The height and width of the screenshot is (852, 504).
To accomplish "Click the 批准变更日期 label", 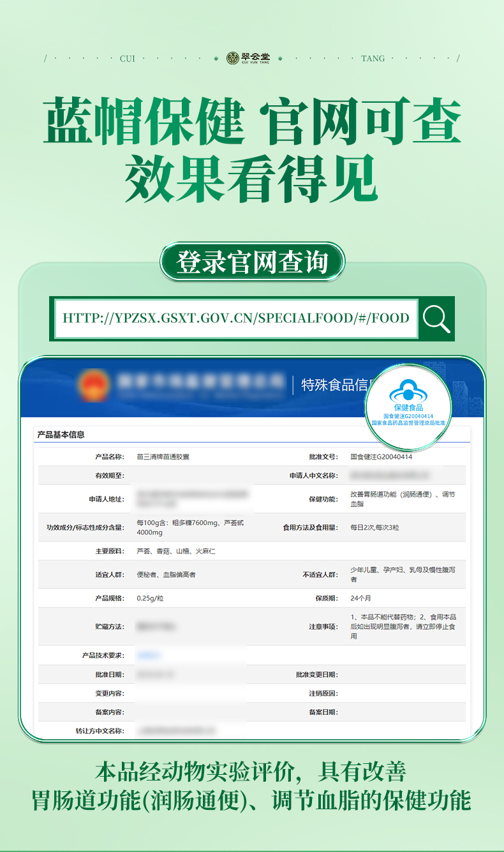I will click(316, 675).
